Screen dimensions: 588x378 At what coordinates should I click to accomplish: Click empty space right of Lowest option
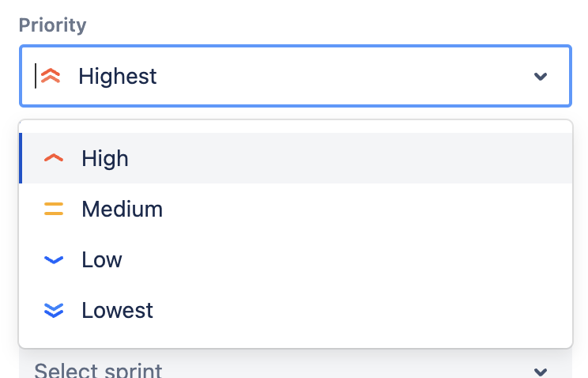click(364, 310)
